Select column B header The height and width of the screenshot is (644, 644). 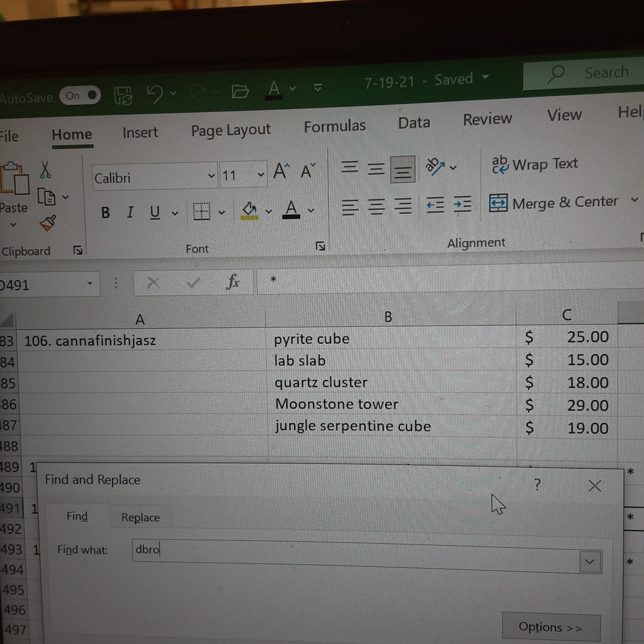pos(389,317)
